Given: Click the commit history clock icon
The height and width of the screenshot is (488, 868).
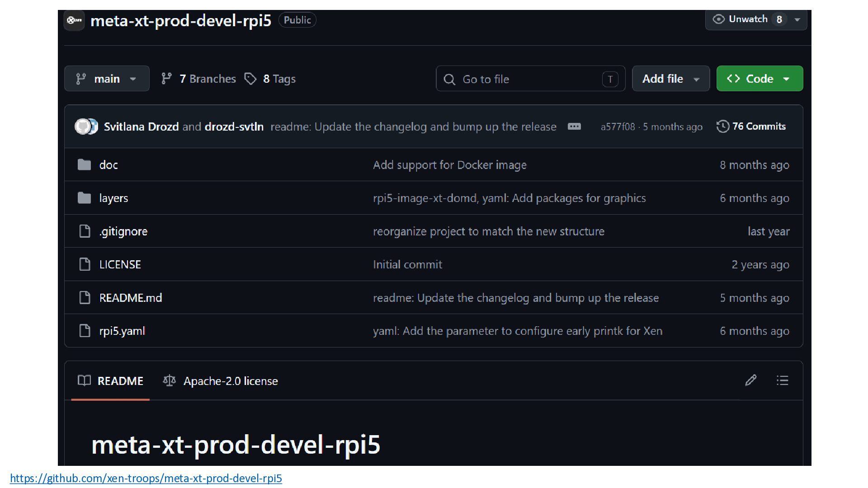Looking at the screenshot, I should click(722, 127).
